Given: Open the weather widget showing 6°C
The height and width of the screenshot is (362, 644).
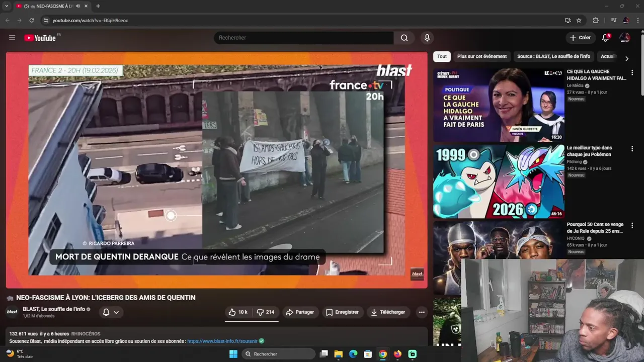Looking at the screenshot, I should coord(19,354).
